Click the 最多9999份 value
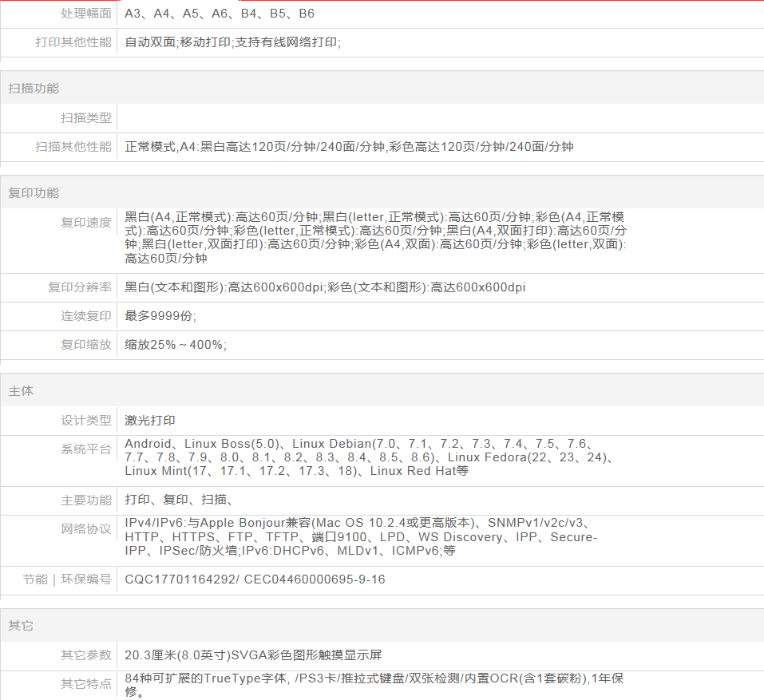764x700 pixels. (160, 316)
